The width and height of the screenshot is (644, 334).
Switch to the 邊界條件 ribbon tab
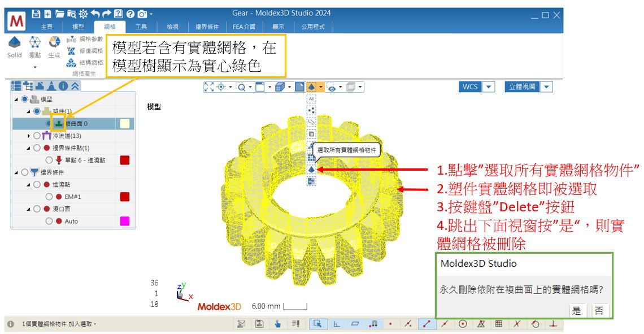(x=207, y=27)
